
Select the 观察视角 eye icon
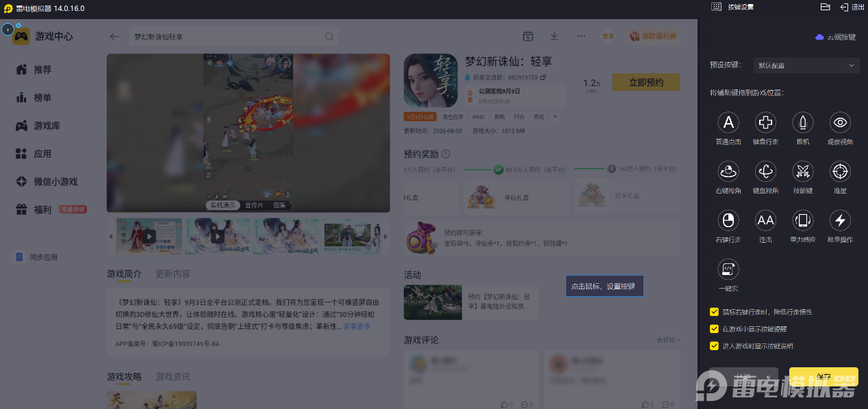(x=840, y=122)
